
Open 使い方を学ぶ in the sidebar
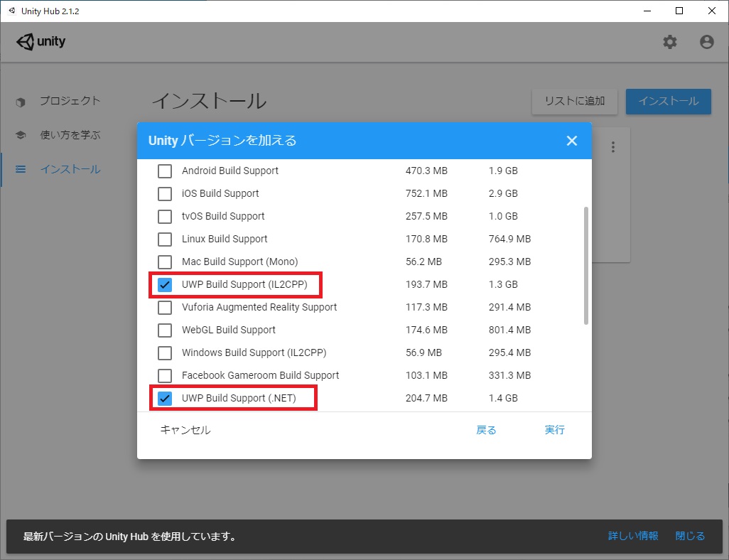coord(70,135)
